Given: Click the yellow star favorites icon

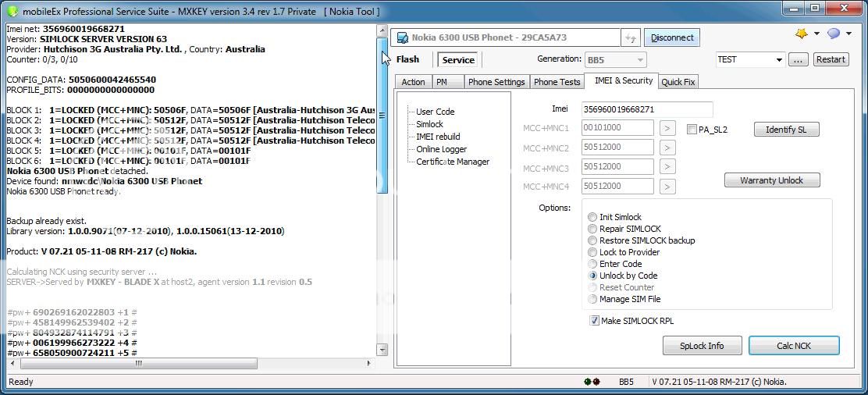Looking at the screenshot, I should [801, 34].
